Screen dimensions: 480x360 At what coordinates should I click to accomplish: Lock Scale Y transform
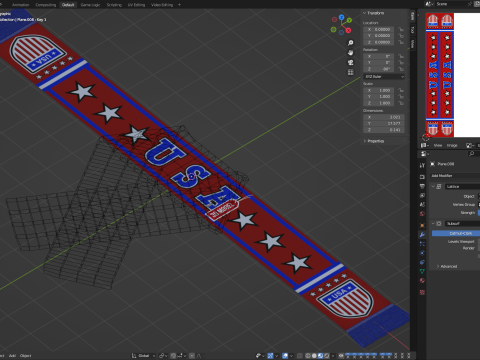pyautogui.click(x=401, y=97)
